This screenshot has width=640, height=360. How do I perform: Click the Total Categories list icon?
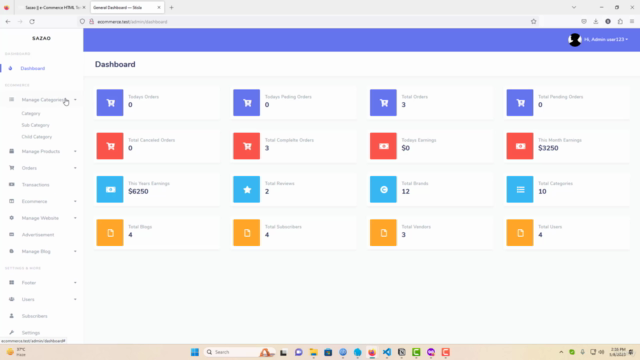(x=520, y=189)
